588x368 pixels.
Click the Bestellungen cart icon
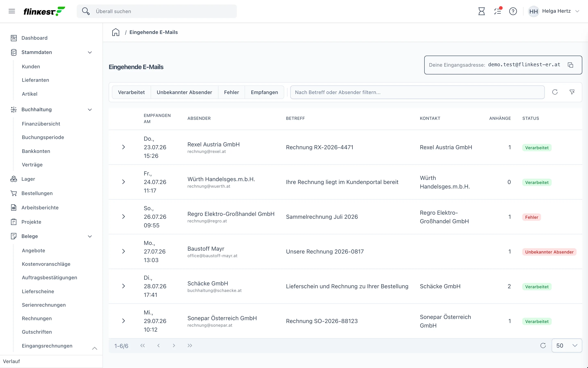click(x=14, y=193)
